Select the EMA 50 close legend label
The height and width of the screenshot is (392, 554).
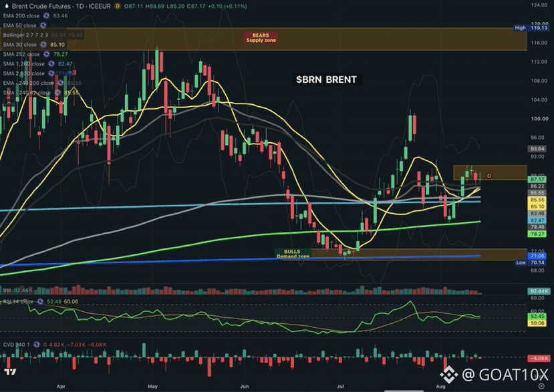[x=20, y=25]
